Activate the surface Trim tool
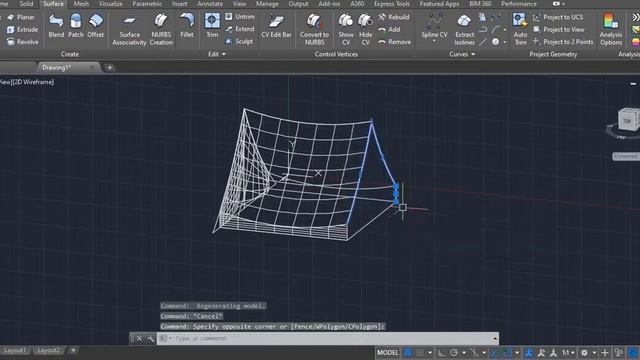Screen dimensions: 640x360 [x=212, y=26]
